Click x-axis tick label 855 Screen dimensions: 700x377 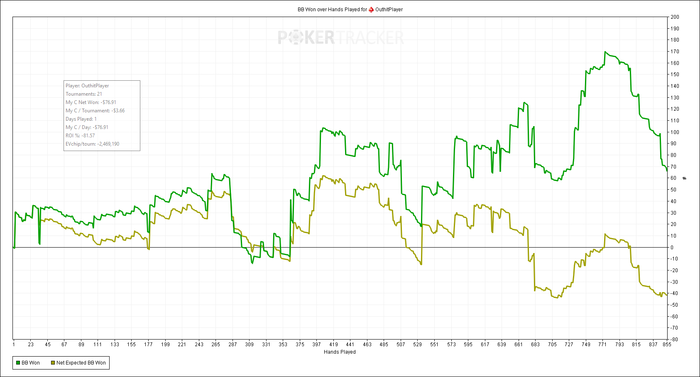667,344
